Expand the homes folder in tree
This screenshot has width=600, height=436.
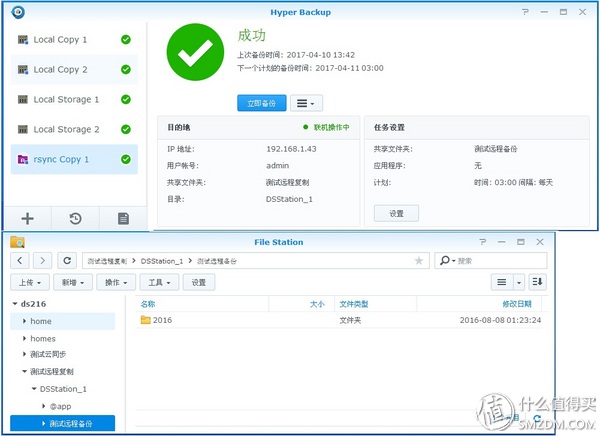click(x=24, y=338)
